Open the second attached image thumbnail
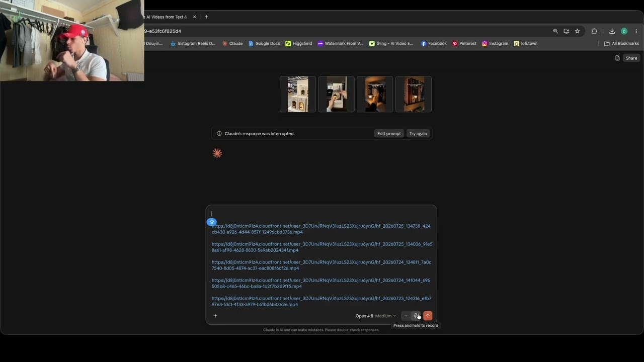 pyautogui.click(x=337, y=94)
